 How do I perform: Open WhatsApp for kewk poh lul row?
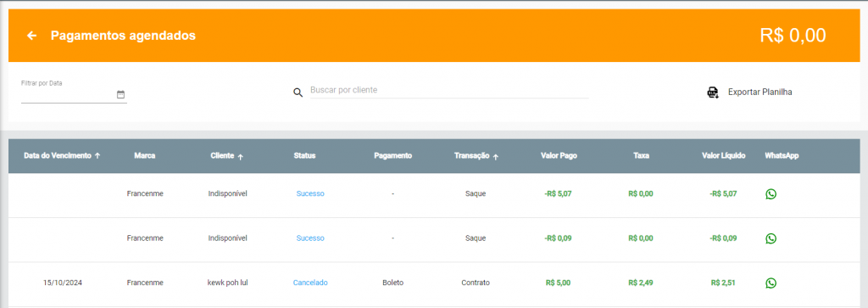coord(771,283)
